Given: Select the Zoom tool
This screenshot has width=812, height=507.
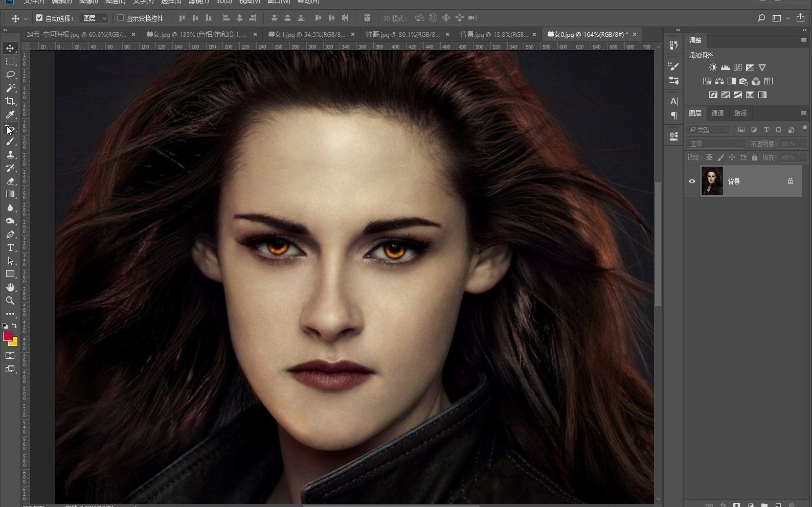Looking at the screenshot, I should tap(10, 301).
